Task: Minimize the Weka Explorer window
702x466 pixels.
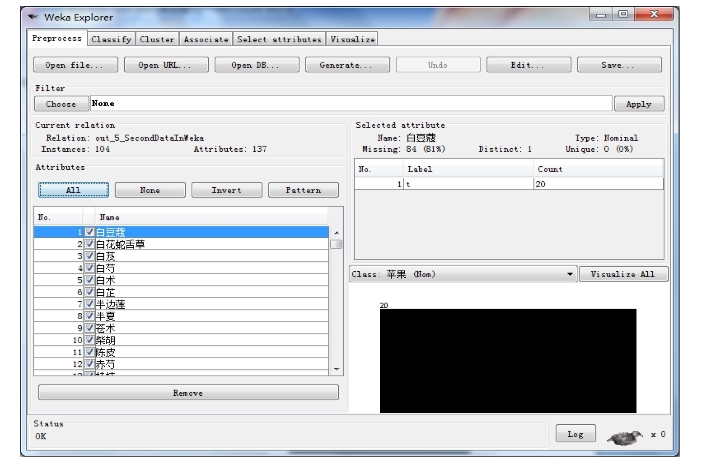Action: point(601,14)
